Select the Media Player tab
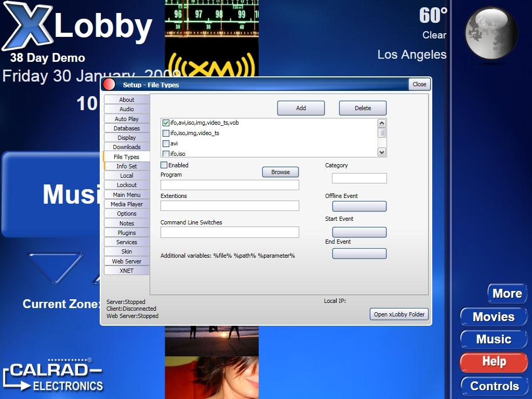532x399 pixels. coord(127,204)
